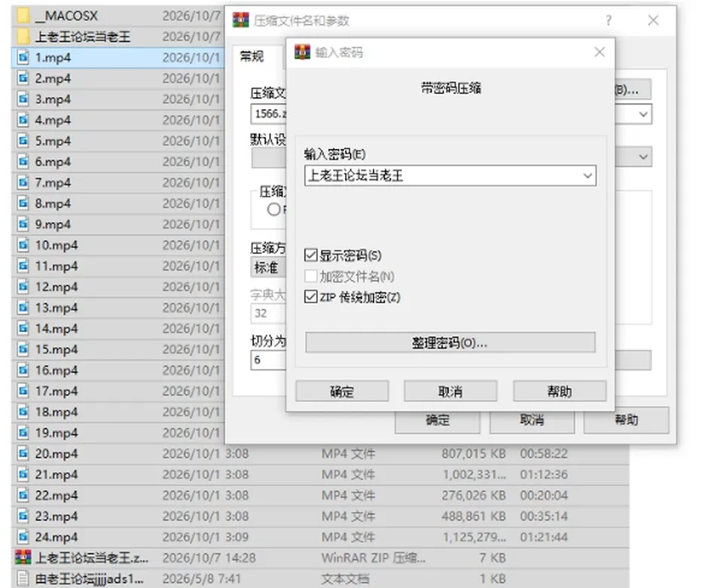Select the 10.mp4 file icon
The height and width of the screenshot is (588, 723).
pos(23,245)
